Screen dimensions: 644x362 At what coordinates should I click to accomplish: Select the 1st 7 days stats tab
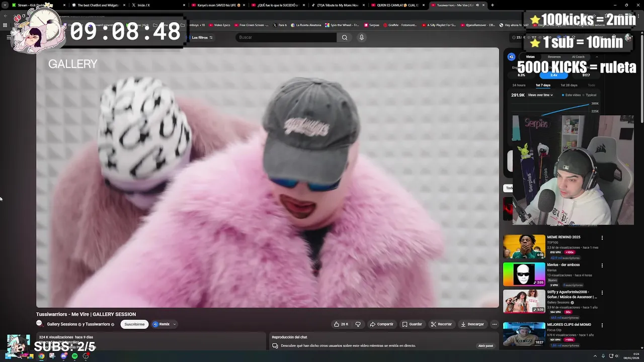[542, 85]
